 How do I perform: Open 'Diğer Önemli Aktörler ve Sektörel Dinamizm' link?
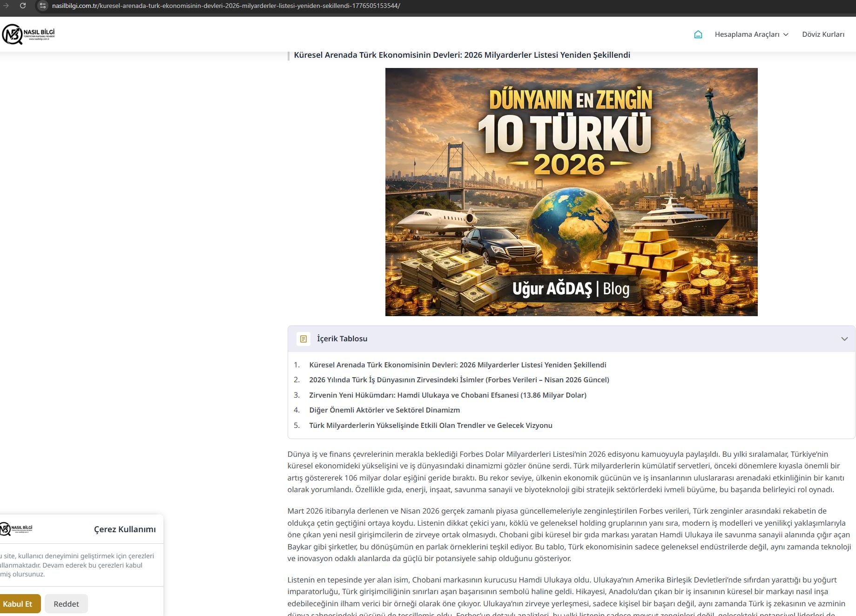(384, 410)
